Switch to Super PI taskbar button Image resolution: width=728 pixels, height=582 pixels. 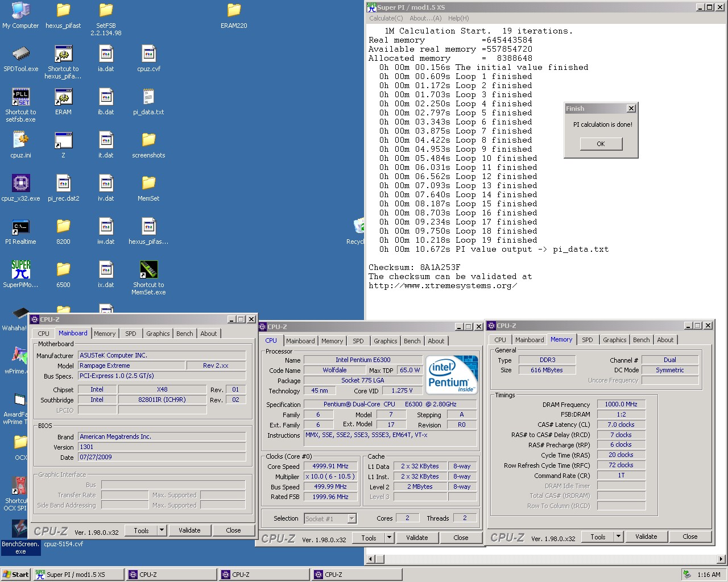[x=78, y=575]
